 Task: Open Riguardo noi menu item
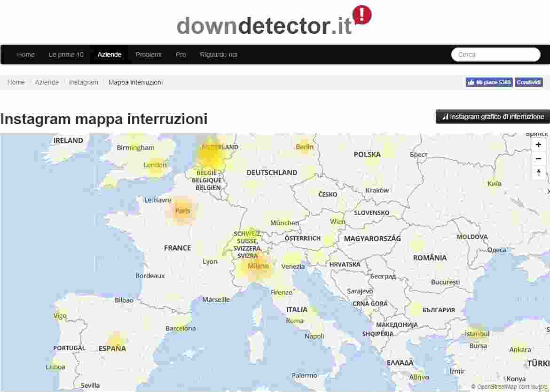point(219,55)
